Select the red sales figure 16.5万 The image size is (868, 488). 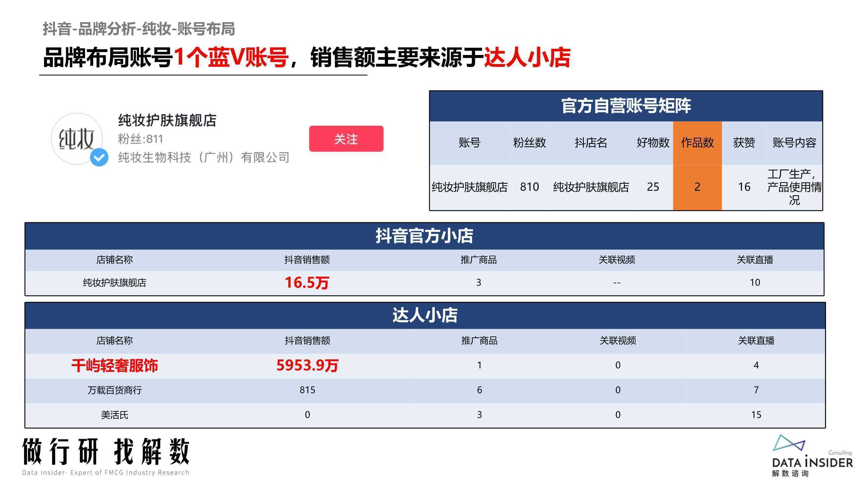[x=307, y=283]
